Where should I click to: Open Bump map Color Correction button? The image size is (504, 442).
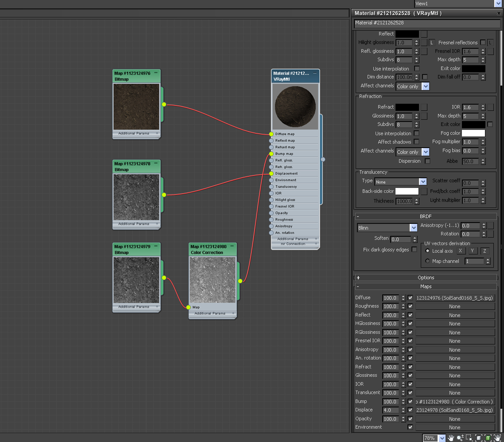455,402
